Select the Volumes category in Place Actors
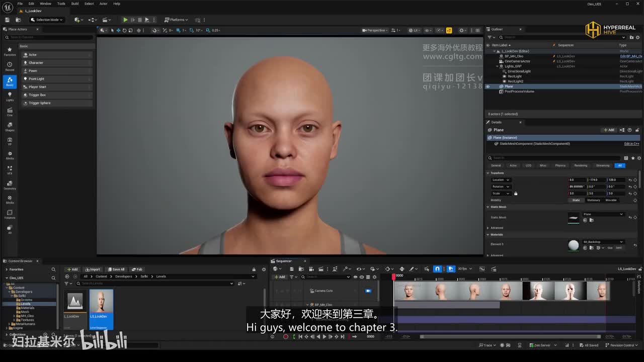The image size is (644, 362). pyautogui.click(x=10, y=214)
